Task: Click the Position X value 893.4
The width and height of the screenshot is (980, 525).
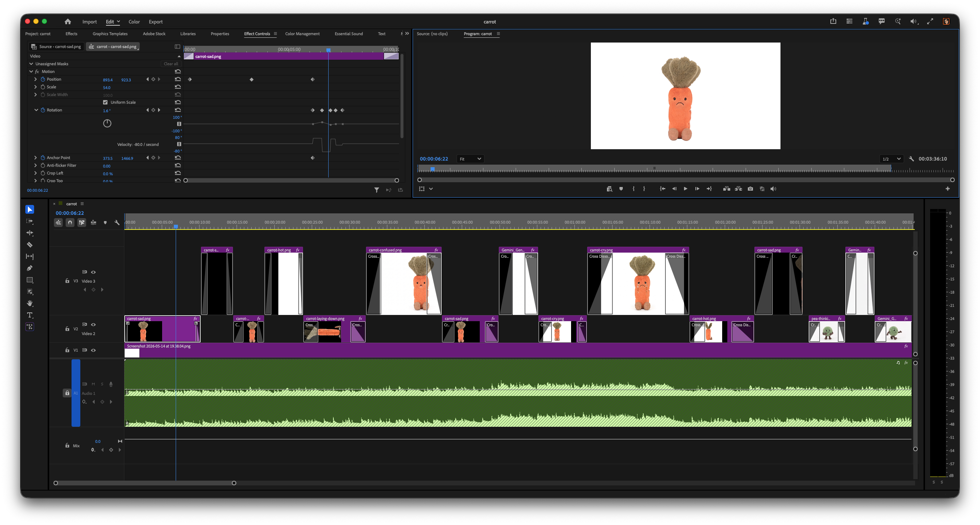Action: 108,80
